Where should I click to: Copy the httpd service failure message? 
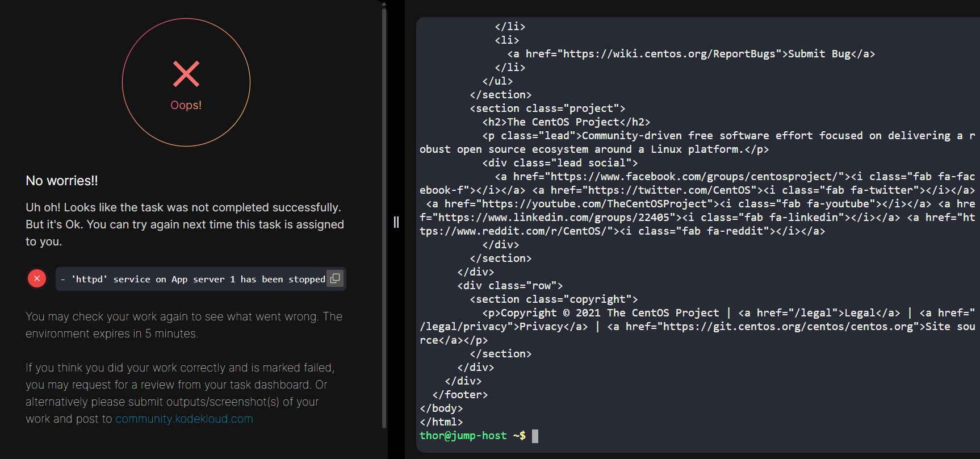click(335, 278)
